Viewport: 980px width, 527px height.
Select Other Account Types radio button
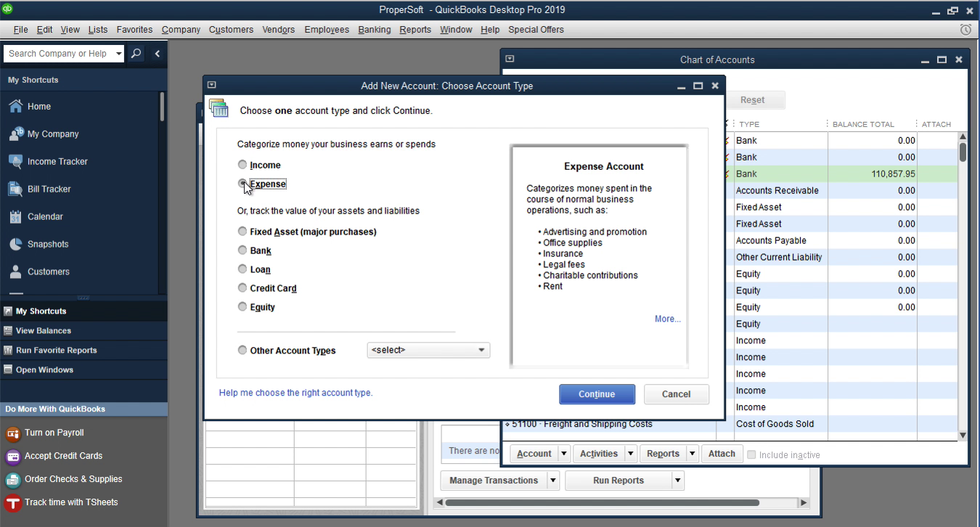tap(242, 350)
